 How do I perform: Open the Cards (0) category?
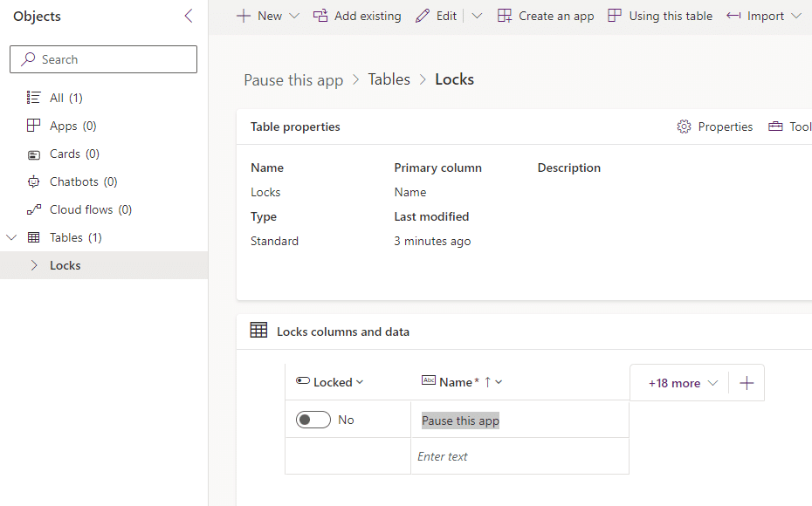click(x=74, y=154)
